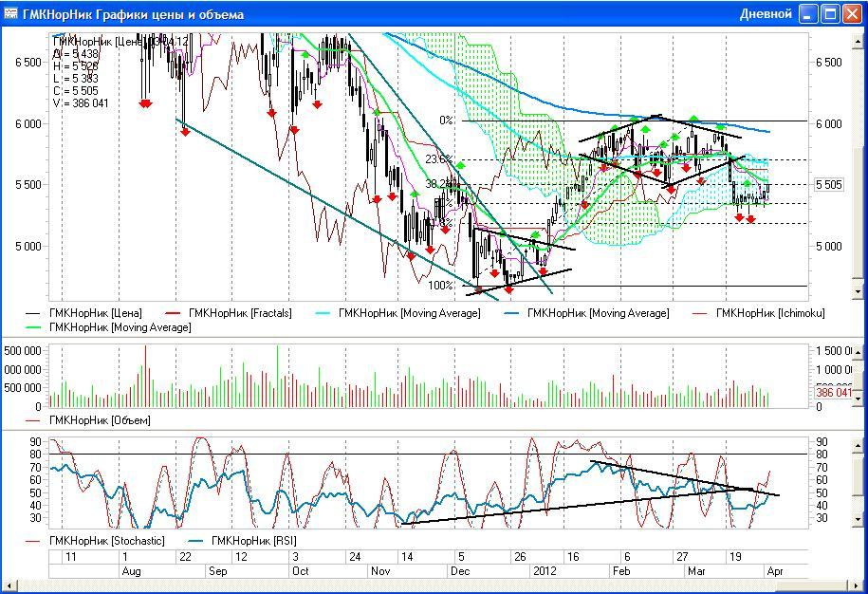Viewport: 868px width, 594px height.
Task: Click the C = 5 505 close value
Action: 77,91
